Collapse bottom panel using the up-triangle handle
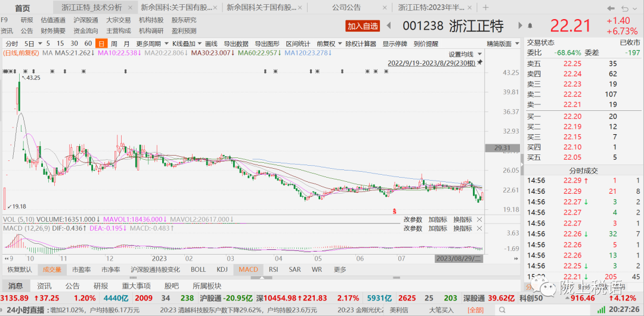 [x=262, y=277]
